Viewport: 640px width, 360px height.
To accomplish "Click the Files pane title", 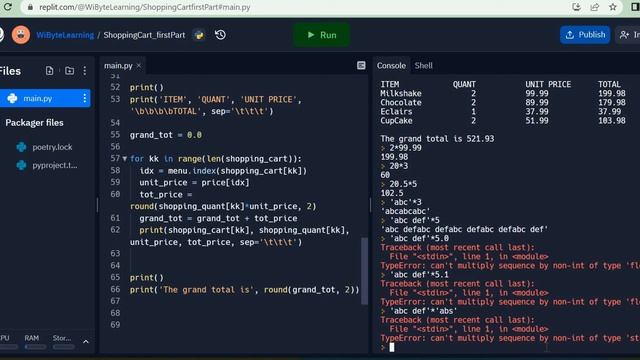I will tap(10, 71).
